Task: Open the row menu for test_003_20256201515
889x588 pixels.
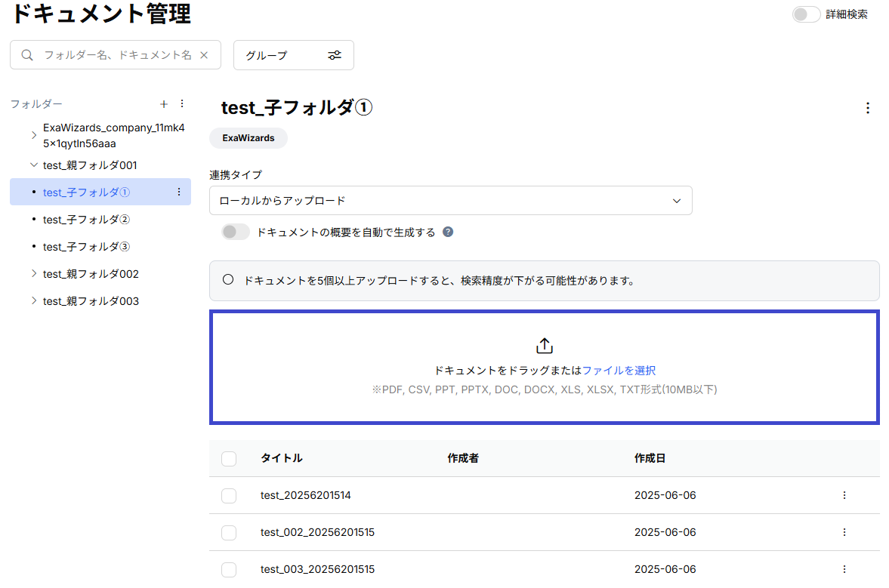Action: 844,568
